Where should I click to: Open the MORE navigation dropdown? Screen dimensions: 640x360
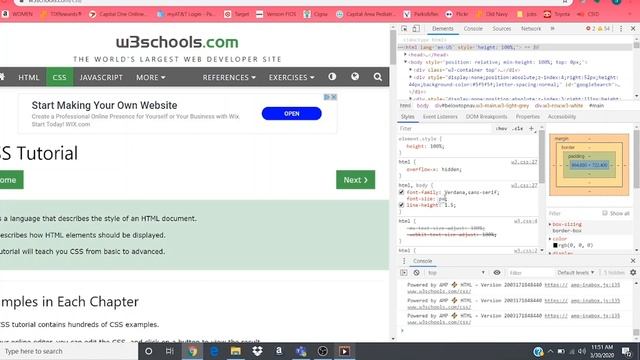click(151, 77)
